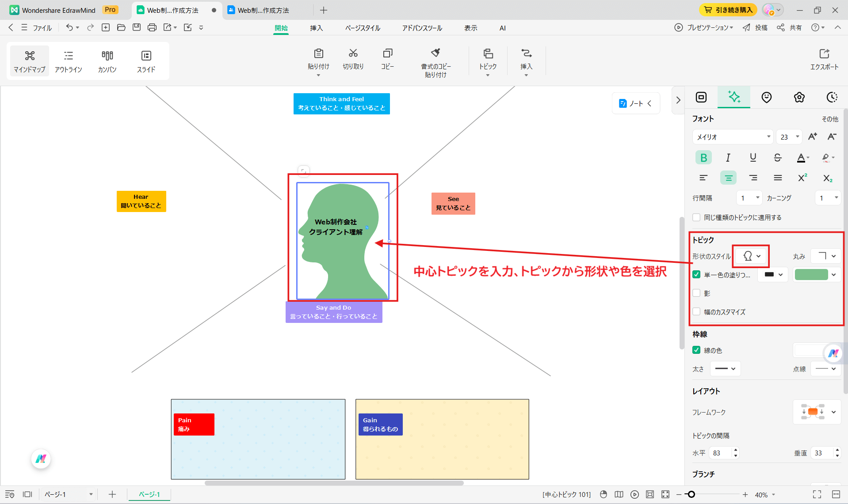The height and width of the screenshot is (504, 848).
Task: Open the ノート panel button
Action: [635, 103]
